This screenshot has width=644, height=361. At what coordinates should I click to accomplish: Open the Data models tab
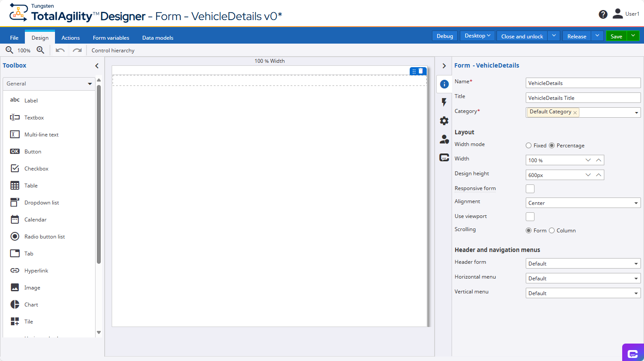[x=158, y=38]
